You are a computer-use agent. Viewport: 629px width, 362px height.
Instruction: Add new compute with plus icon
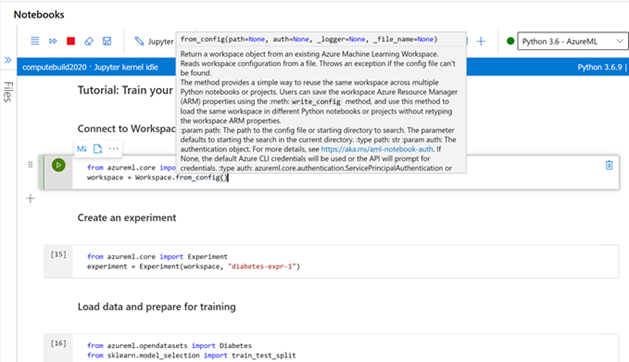click(481, 41)
